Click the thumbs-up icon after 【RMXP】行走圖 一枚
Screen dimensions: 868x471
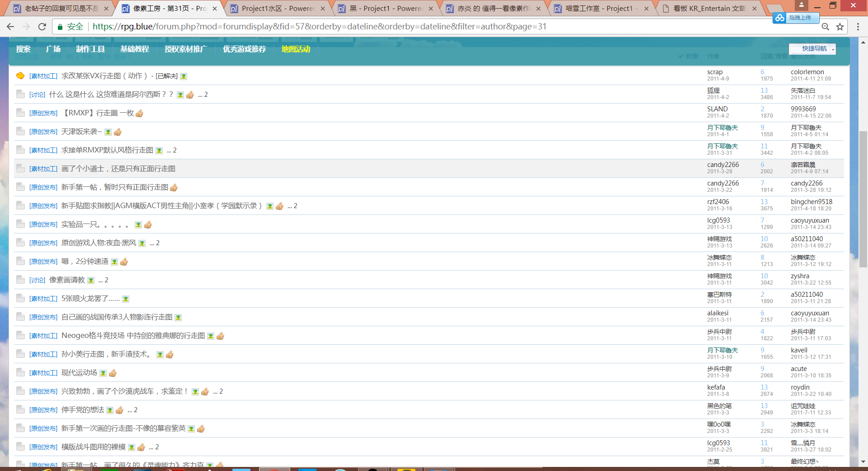(139, 113)
